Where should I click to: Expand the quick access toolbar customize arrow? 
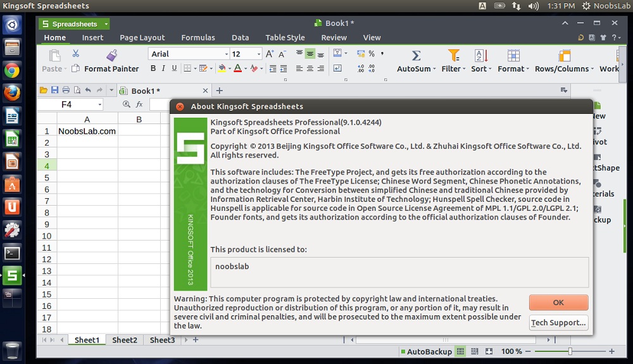(111, 91)
